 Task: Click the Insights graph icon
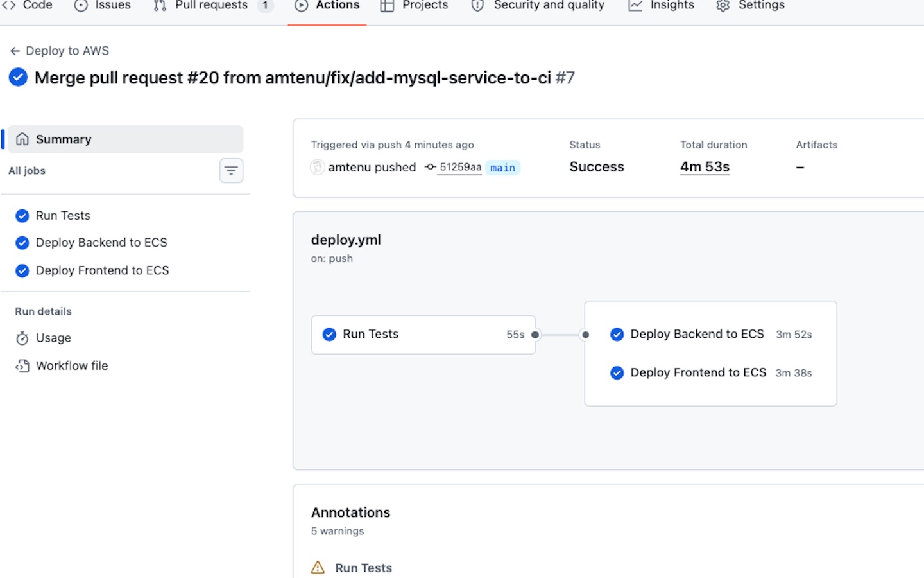pyautogui.click(x=635, y=6)
